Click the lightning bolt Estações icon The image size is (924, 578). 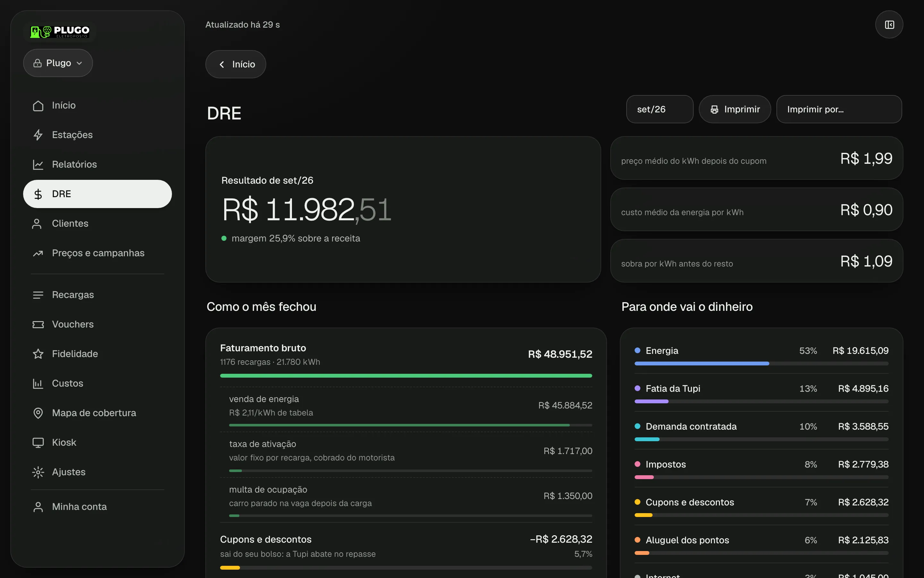coord(38,135)
